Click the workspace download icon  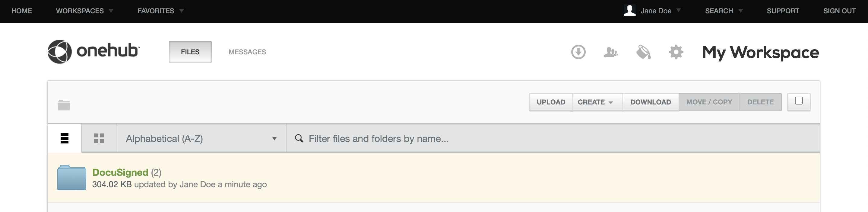tap(578, 52)
